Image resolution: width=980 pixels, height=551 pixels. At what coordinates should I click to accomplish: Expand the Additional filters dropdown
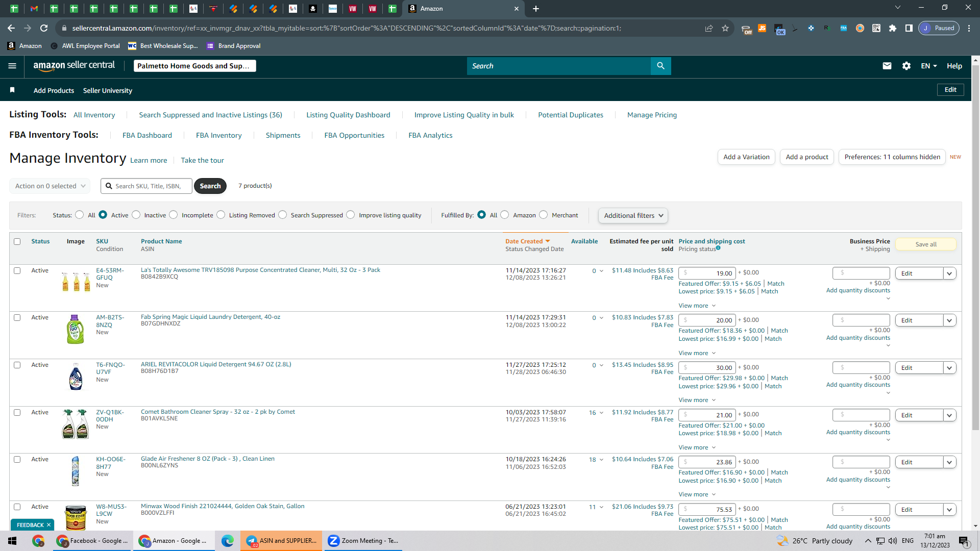point(633,215)
